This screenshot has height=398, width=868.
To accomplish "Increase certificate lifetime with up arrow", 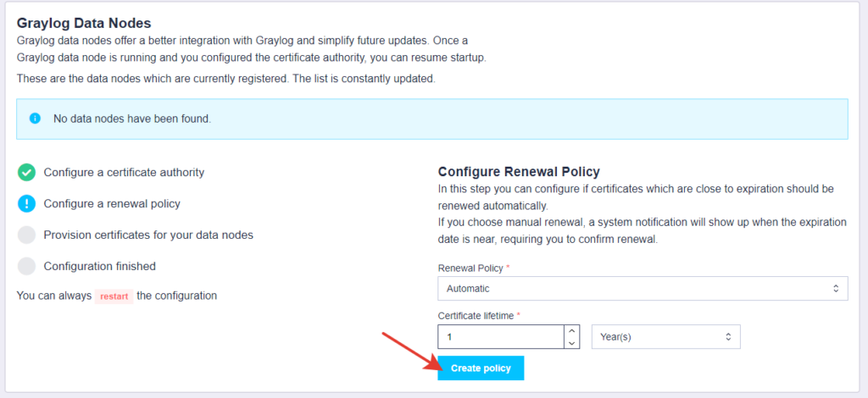I will pos(572,331).
